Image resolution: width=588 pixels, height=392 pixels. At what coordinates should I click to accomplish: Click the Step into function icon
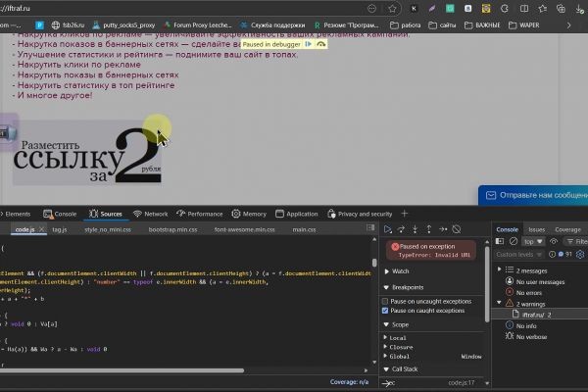pos(416,229)
